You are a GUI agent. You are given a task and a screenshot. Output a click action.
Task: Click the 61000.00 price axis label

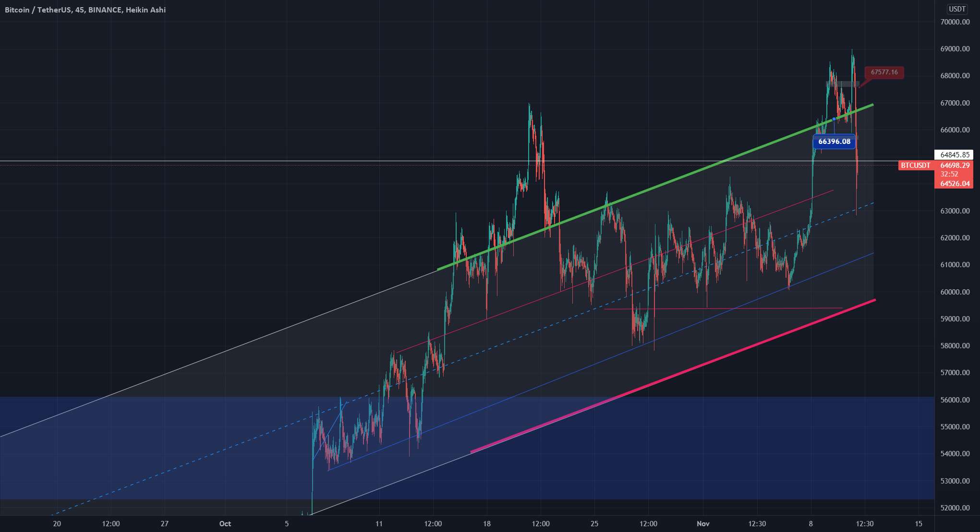pyautogui.click(x=955, y=265)
